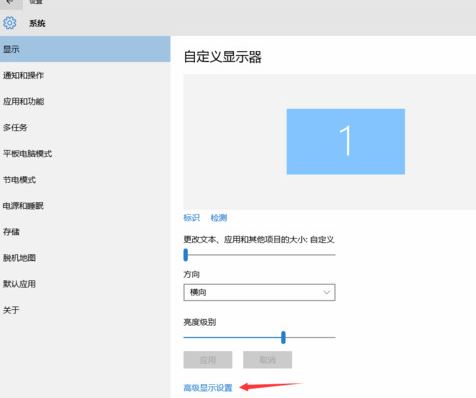Open 高级显示设置 link
This screenshot has width=476, height=398.
coord(208,388)
